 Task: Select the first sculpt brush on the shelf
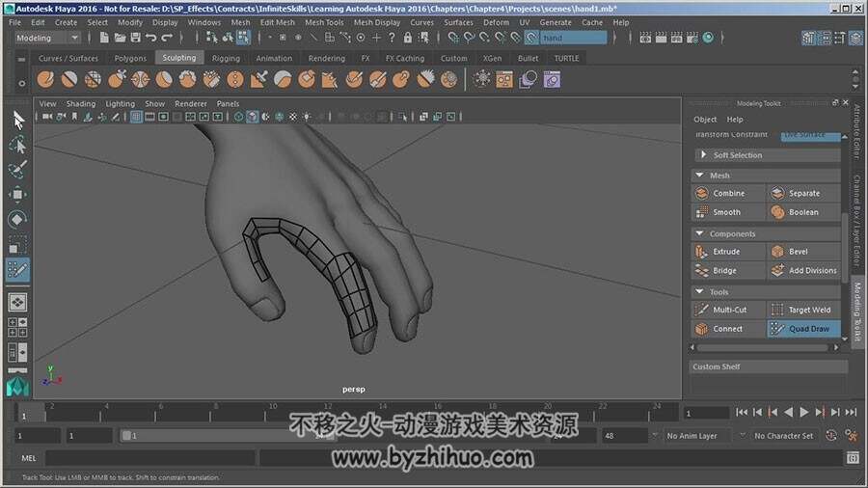(45, 80)
